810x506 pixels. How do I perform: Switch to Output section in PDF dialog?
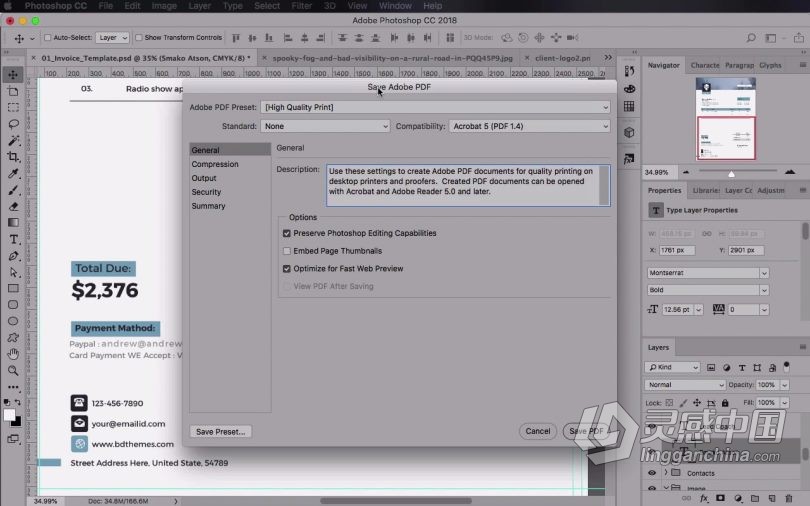tap(204, 178)
